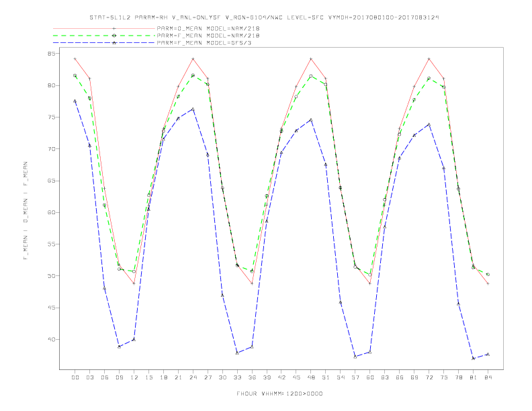Screen dimensions: 532x411
Task: Click the plus marker on red legend line
Action: [x=114, y=28]
